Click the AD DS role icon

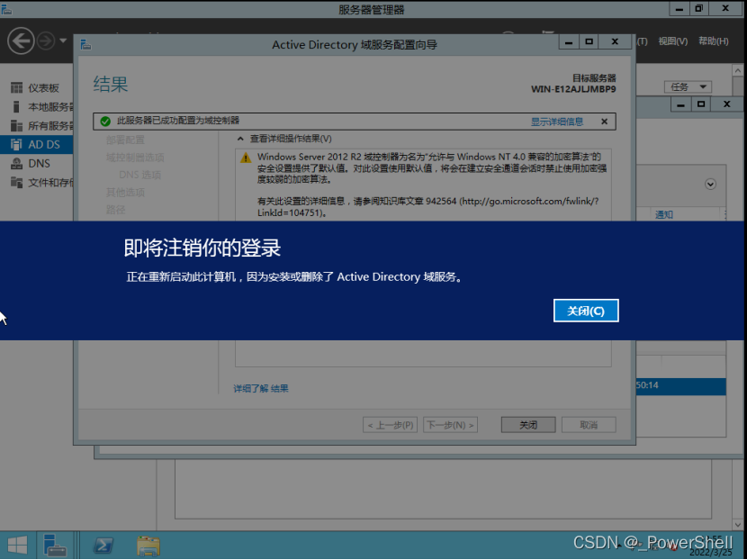[x=17, y=144]
